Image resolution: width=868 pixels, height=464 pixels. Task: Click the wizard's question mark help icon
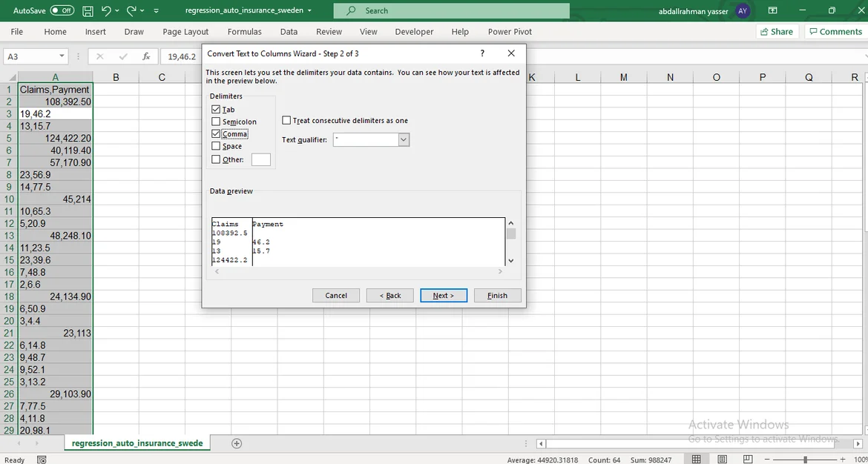point(482,53)
